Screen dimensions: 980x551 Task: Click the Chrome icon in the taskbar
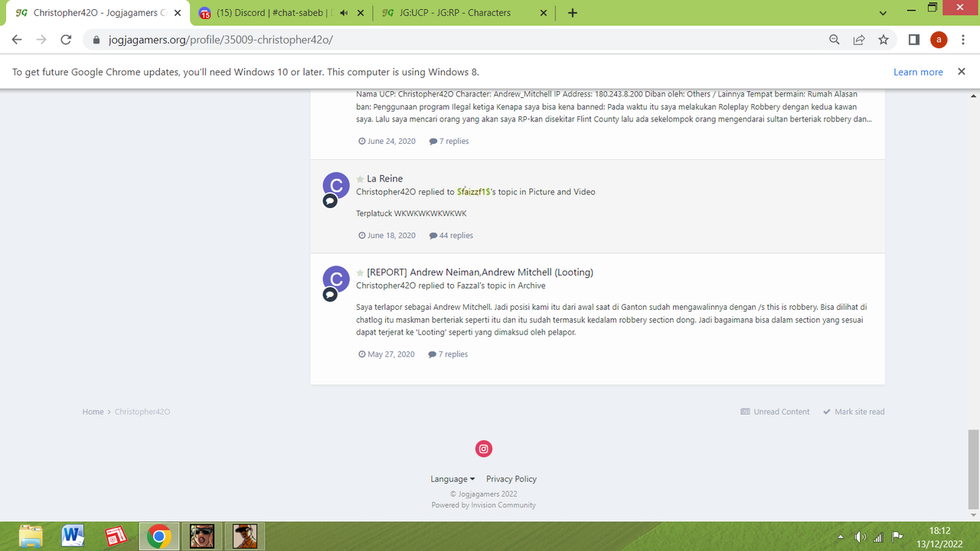pos(158,536)
